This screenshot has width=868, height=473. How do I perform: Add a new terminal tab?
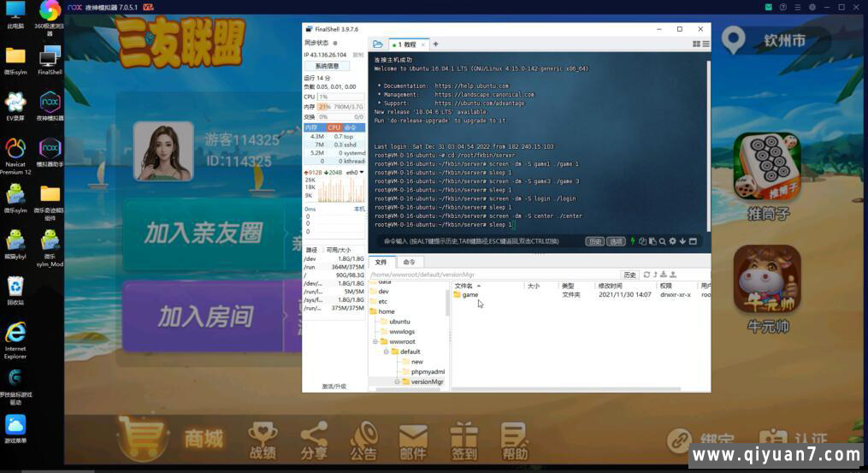click(435, 44)
